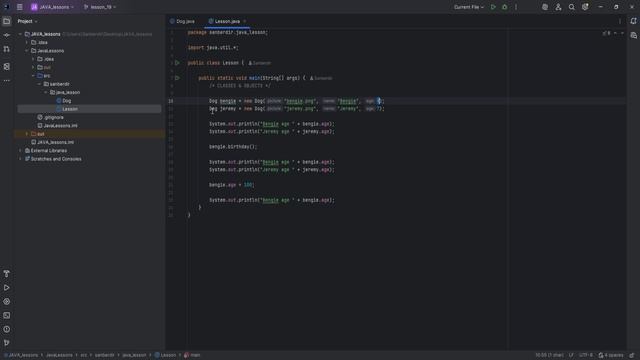The width and height of the screenshot is (640, 360).
Task: Expand the highlighted out folder
Action: click(x=27, y=134)
